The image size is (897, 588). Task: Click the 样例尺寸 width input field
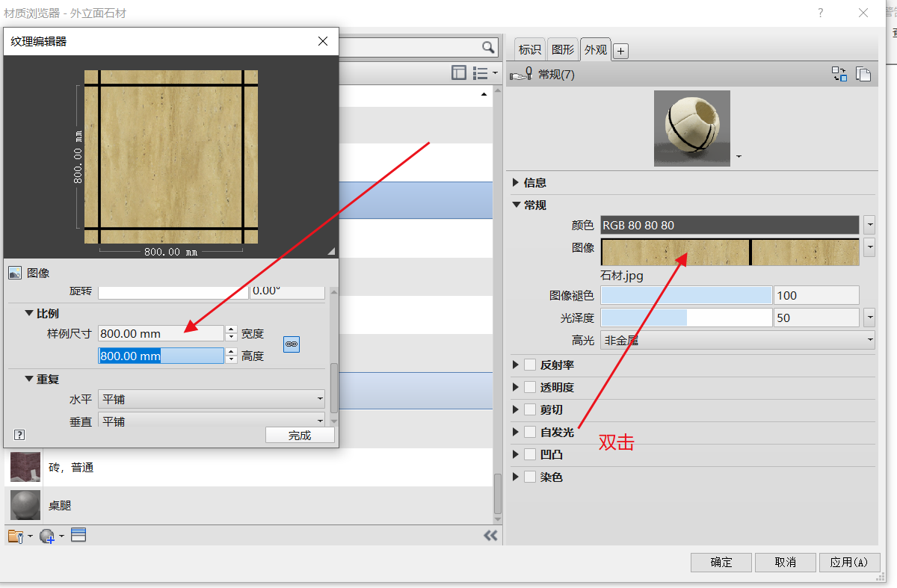click(x=161, y=333)
